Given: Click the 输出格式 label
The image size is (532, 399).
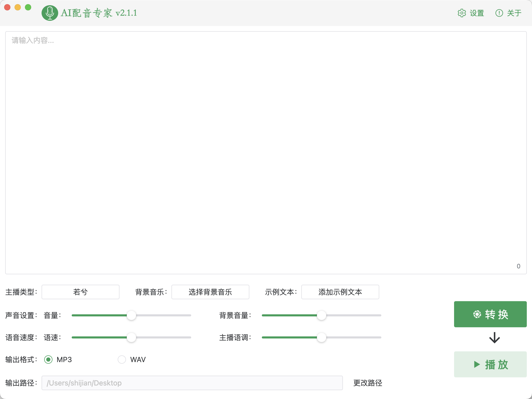Looking at the screenshot, I should click(21, 360).
